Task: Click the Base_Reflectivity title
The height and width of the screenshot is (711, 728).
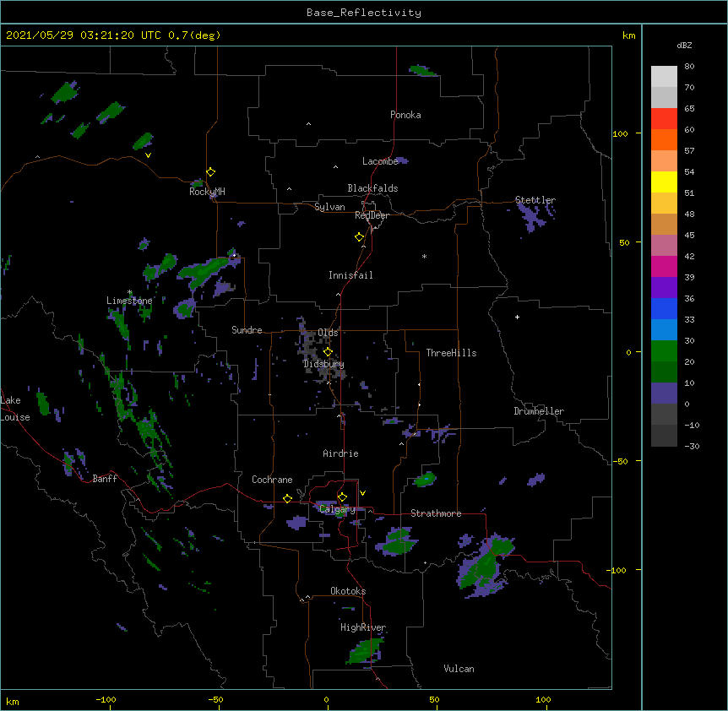Action: point(364,13)
